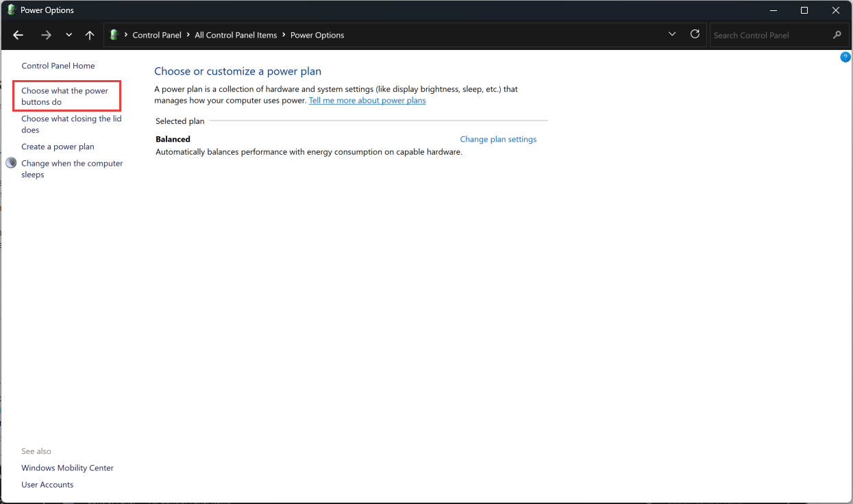Select Control Panel breadcrumb
This screenshot has width=853, height=504.
[157, 35]
